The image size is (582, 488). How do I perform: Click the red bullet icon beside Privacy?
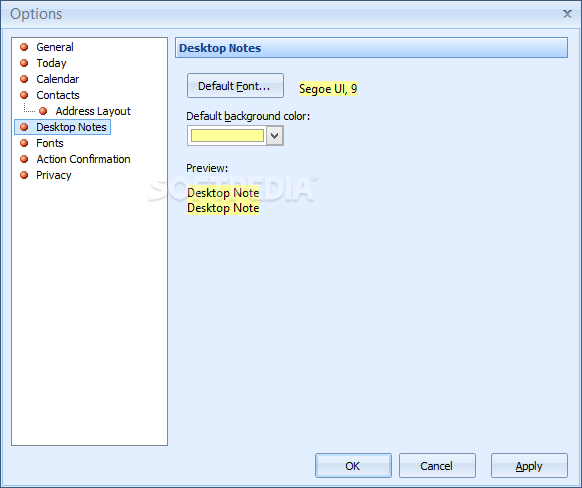pyautogui.click(x=24, y=175)
